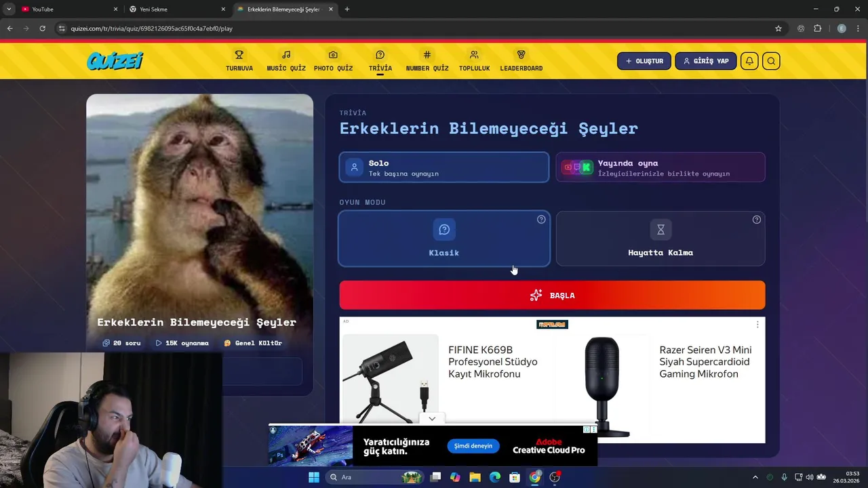Open the Photo Quiz section

(x=333, y=60)
